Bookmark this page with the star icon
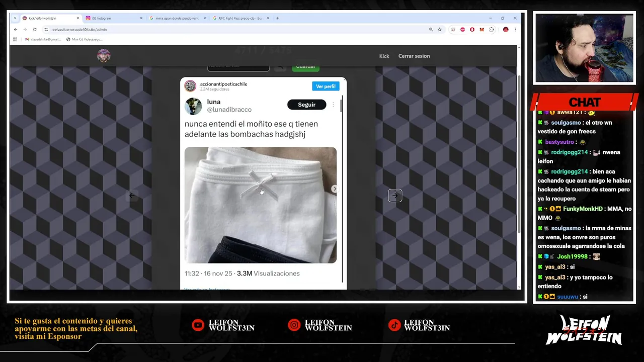The height and width of the screenshot is (362, 644). pyautogui.click(x=440, y=30)
